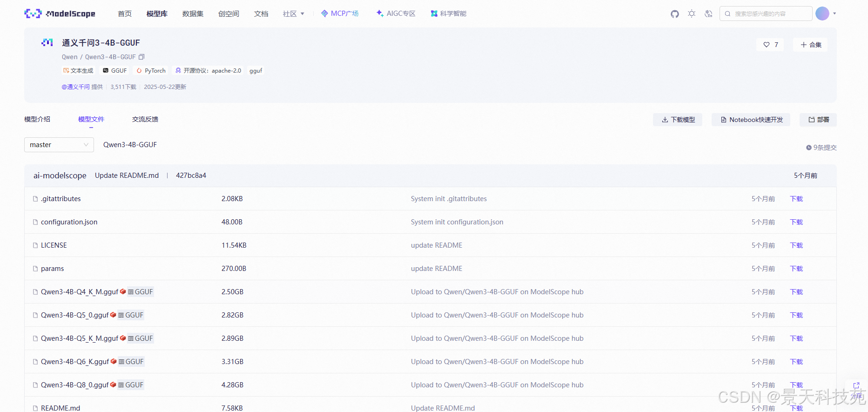
Task: Expand the 社区 menu
Action: [294, 14]
